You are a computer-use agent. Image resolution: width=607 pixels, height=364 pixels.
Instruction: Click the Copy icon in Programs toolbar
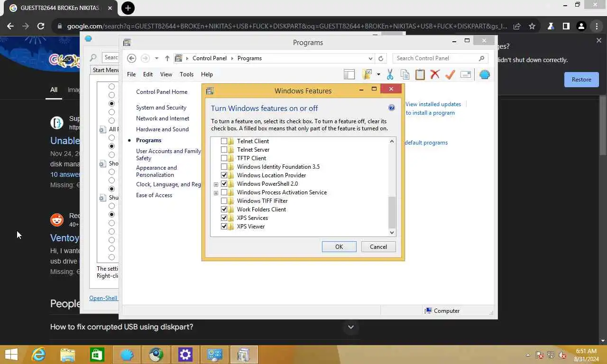(405, 74)
